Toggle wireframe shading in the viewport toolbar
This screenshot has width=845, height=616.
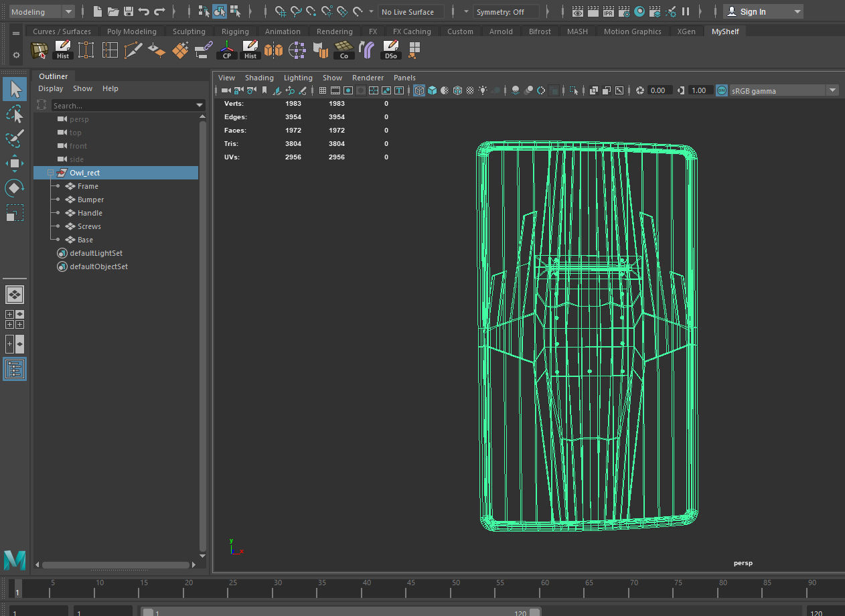(x=419, y=90)
